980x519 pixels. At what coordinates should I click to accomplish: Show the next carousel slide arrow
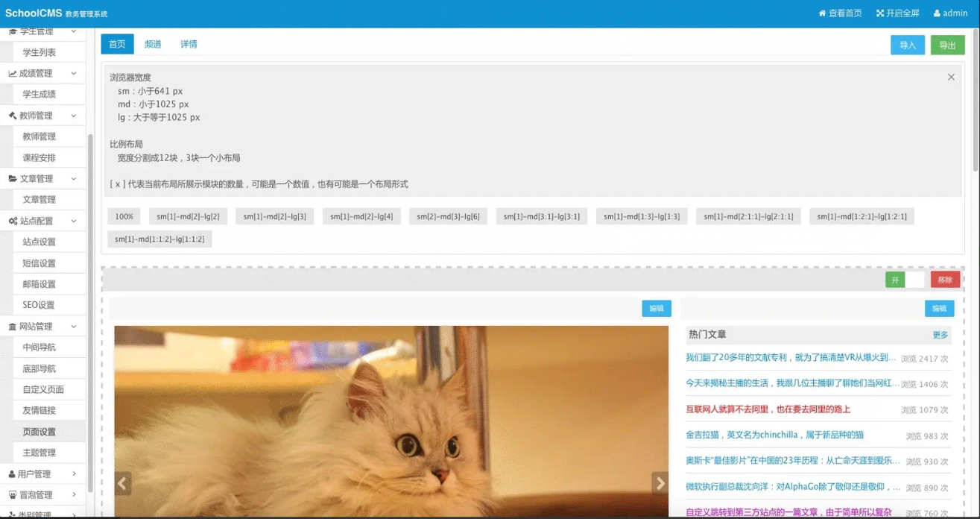(660, 483)
